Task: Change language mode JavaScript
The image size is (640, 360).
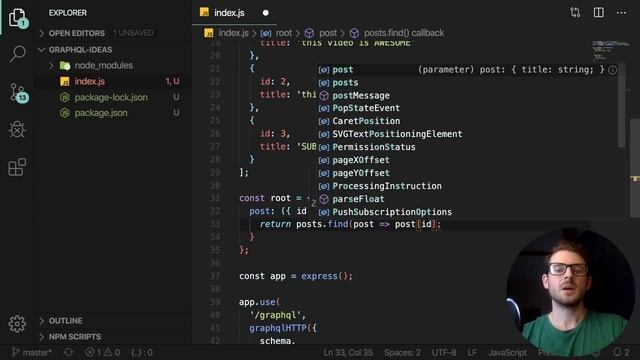Action: point(507,352)
